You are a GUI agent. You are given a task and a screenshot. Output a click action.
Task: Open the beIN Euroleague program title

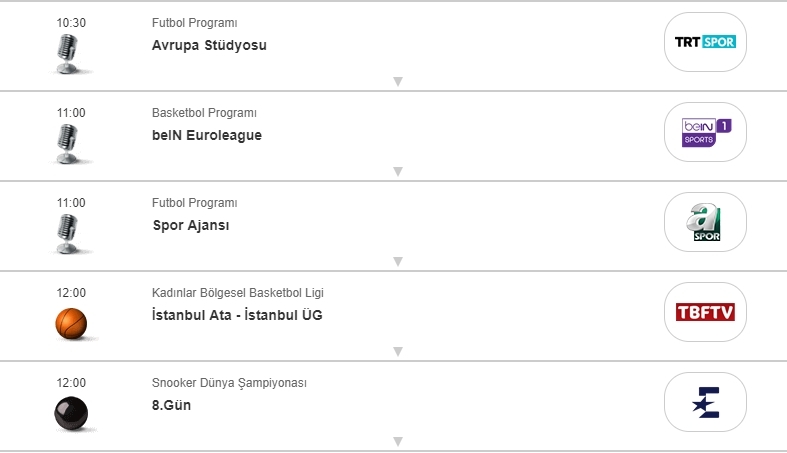(x=206, y=135)
